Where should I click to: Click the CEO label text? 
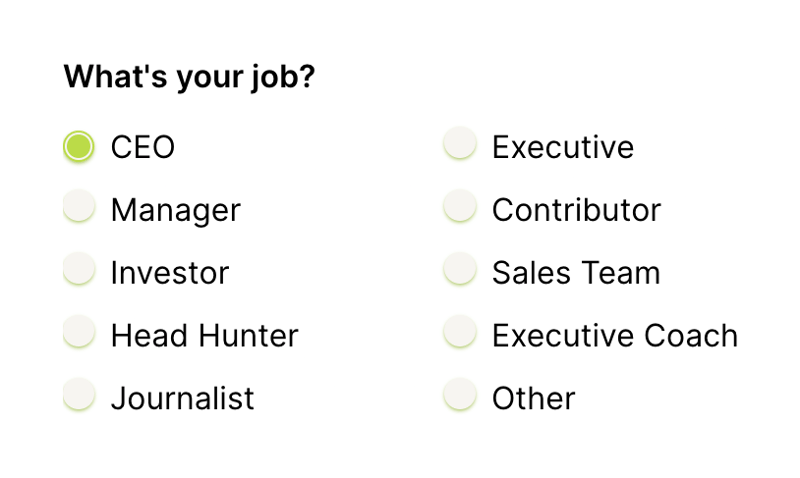[x=142, y=148]
